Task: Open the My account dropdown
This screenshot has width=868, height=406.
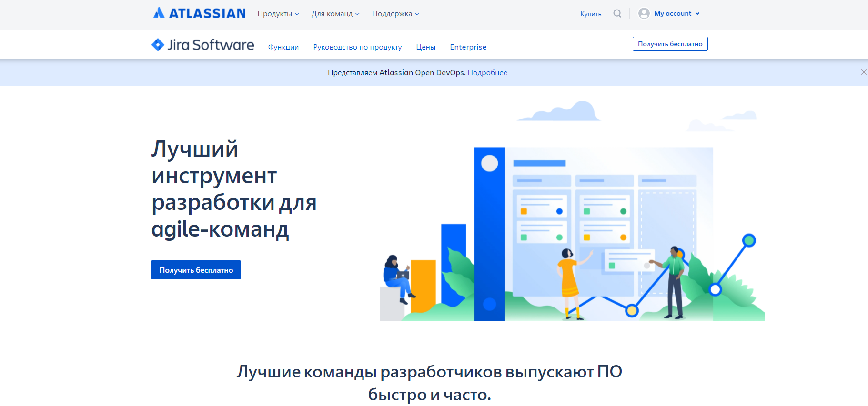Action: point(677,13)
